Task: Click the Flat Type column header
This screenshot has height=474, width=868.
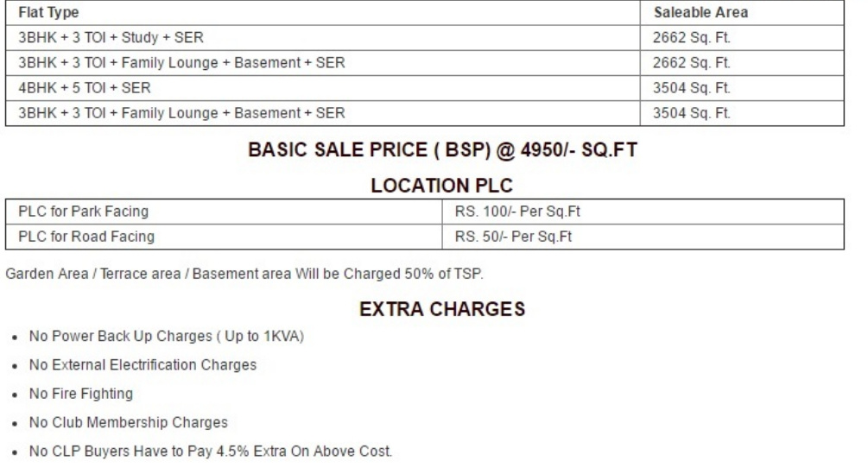Action: tap(43, 14)
